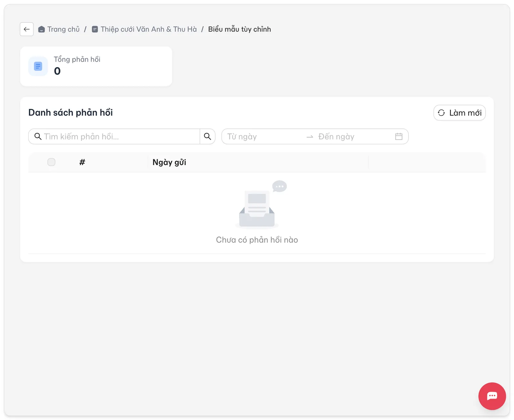Open the calendar date picker icon

[x=399, y=136]
